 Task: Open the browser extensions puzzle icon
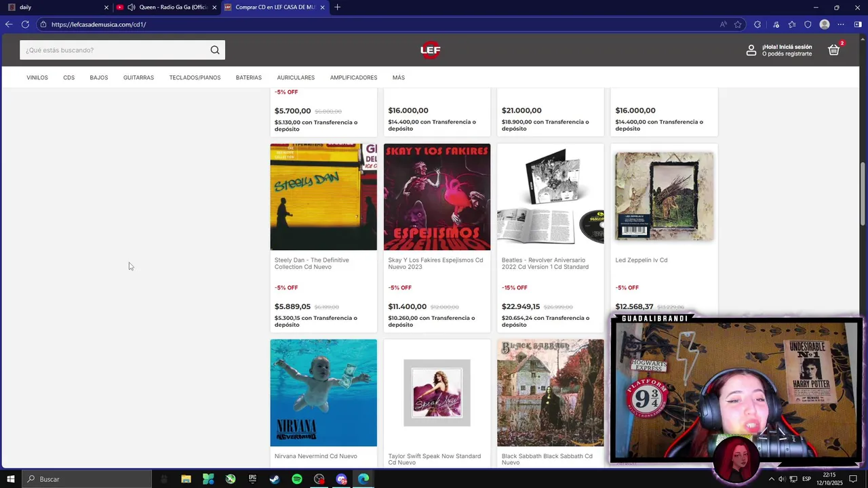point(757,24)
